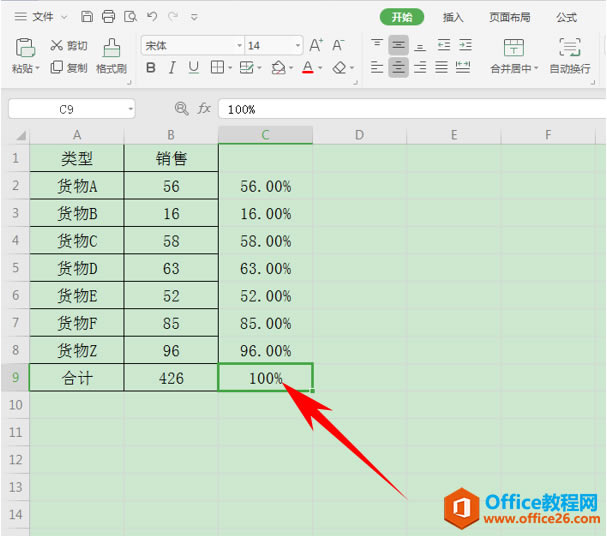Screen dimensions: 607x536
Task: Open font settings dialog launcher
Action: [355, 82]
